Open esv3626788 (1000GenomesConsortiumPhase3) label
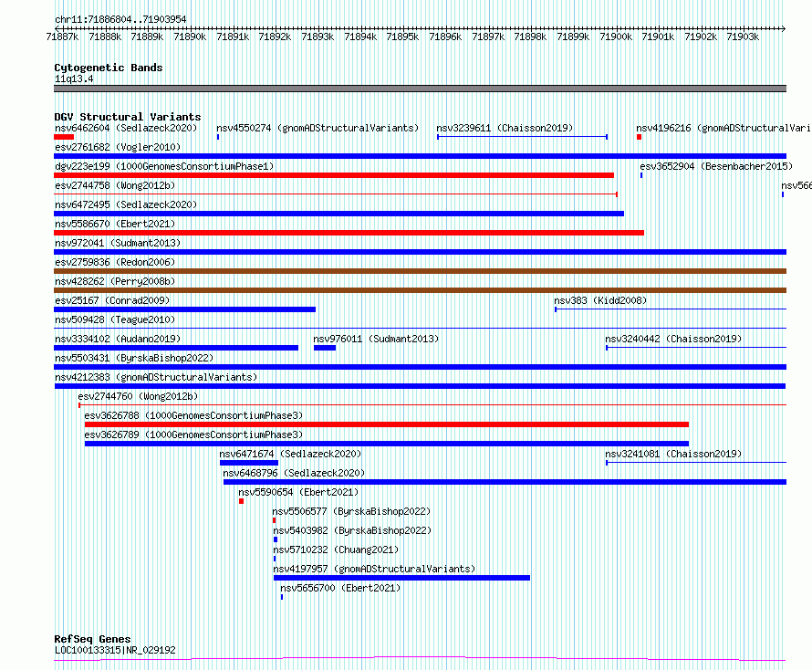812x670 pixels. click(193, 415)
